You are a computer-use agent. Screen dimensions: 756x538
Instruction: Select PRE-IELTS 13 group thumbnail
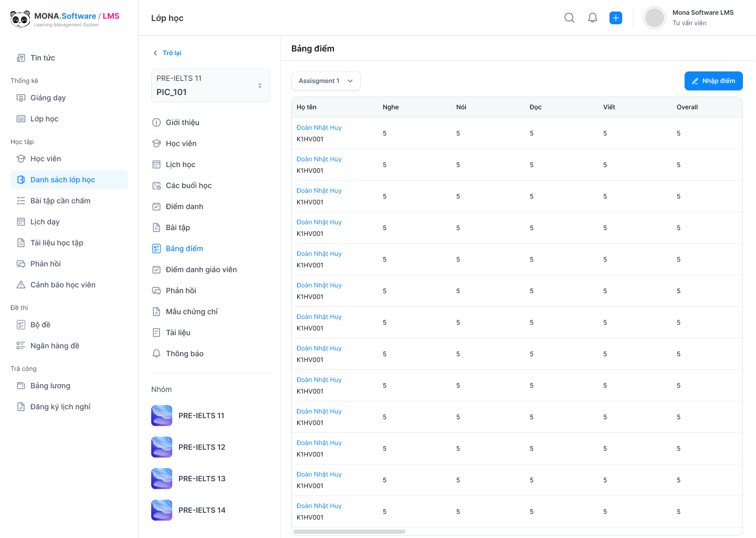click(162, 479)
